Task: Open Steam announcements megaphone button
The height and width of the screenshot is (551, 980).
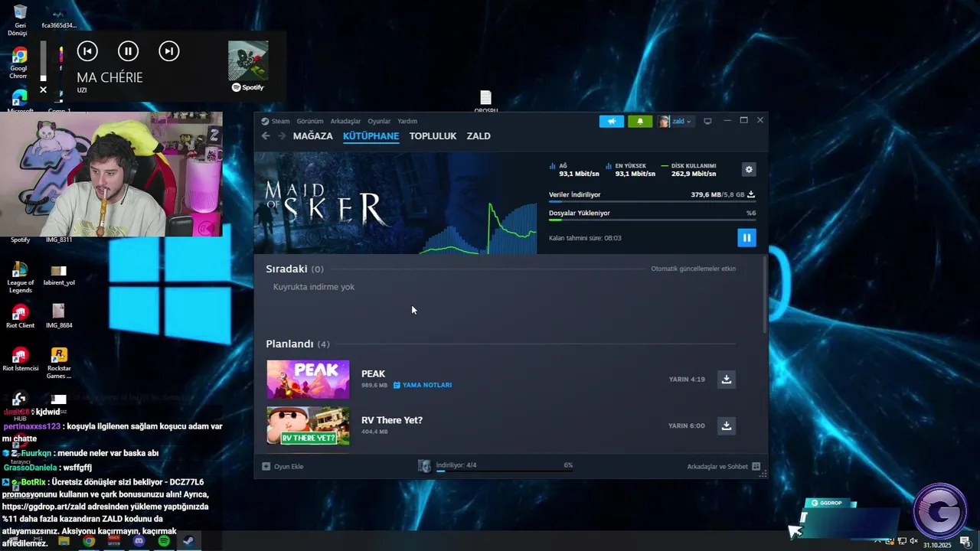Action: click(x=612, y=121)
